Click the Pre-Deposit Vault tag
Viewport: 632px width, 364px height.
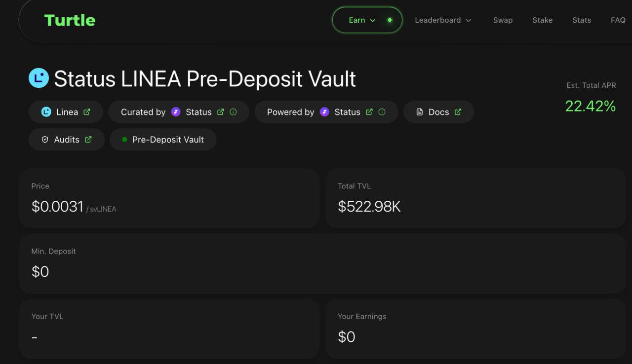[x=163, y=140]
